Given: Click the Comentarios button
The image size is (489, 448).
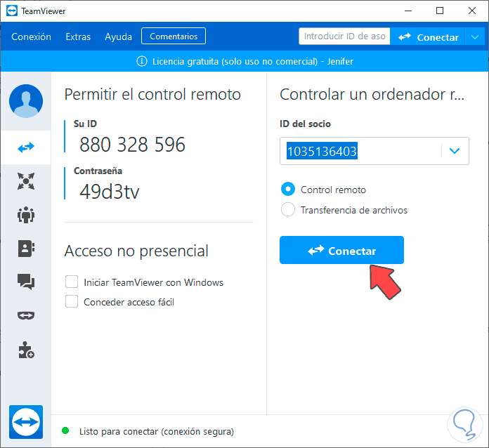Looking at the screenshot, I should (174, 37).
